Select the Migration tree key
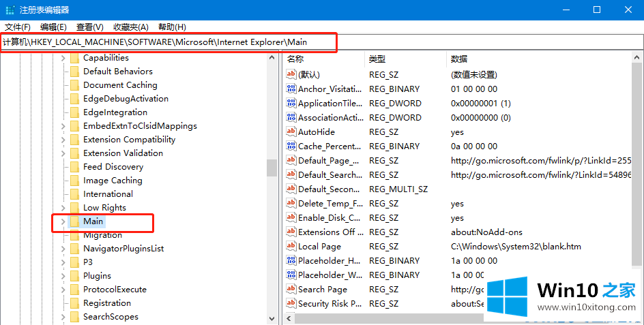Image resolution: width=644 pixels, height=325 pixels. tap(103, 235)
